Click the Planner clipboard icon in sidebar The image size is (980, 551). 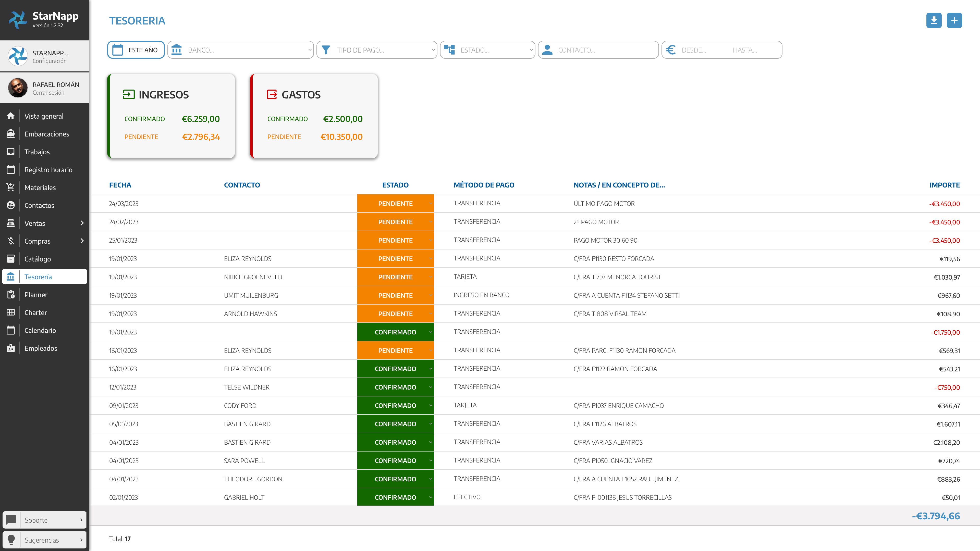pyautogui.click(x=11, y=295)
